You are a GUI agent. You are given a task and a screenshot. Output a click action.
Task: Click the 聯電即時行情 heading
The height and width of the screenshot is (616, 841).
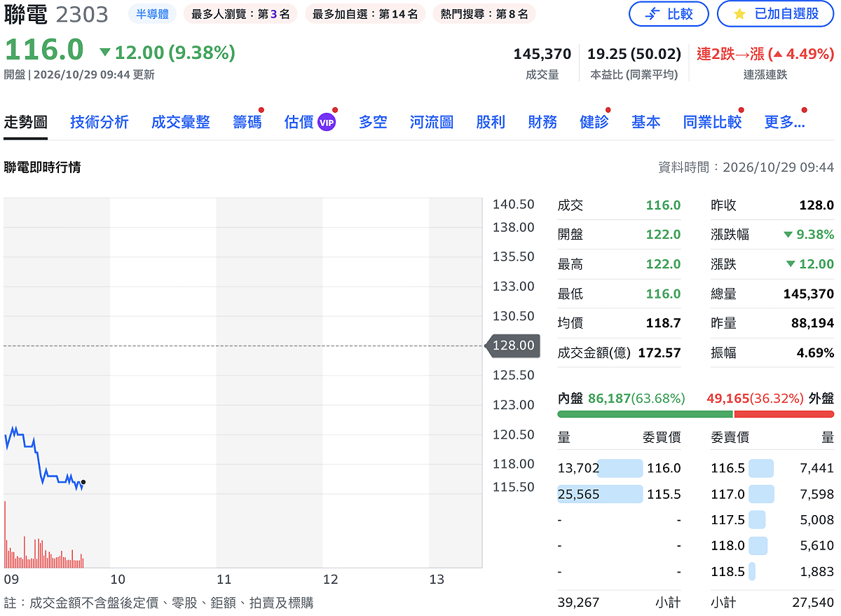[42, 167]
